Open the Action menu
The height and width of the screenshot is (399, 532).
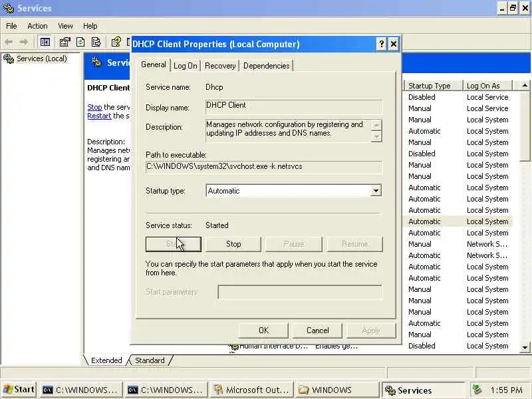pyautogui.click(x=37, y=26)
